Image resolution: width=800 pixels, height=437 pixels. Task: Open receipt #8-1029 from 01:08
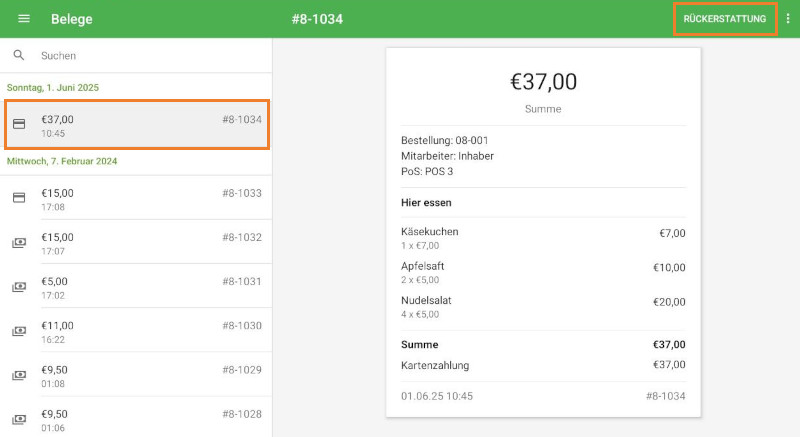pyautogui.click(x=137, y=375)
